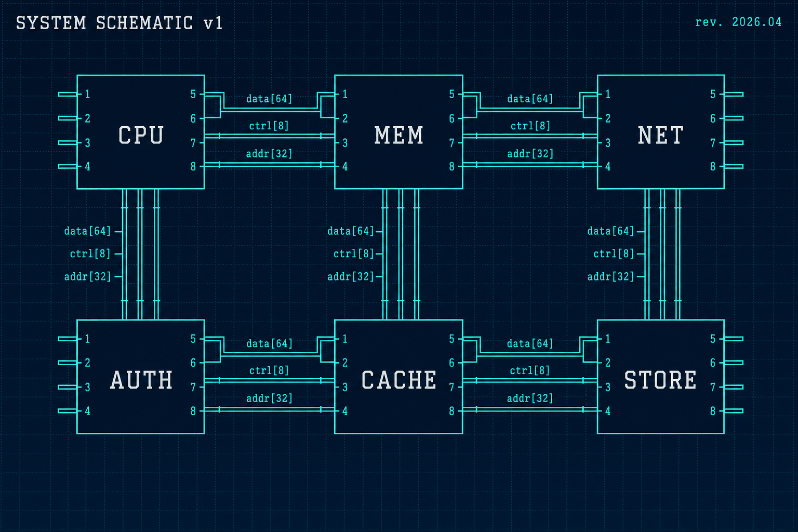
Task: Click data[64] label on MEM-to-CACHE vertical bus
Action: pos(351,231)
